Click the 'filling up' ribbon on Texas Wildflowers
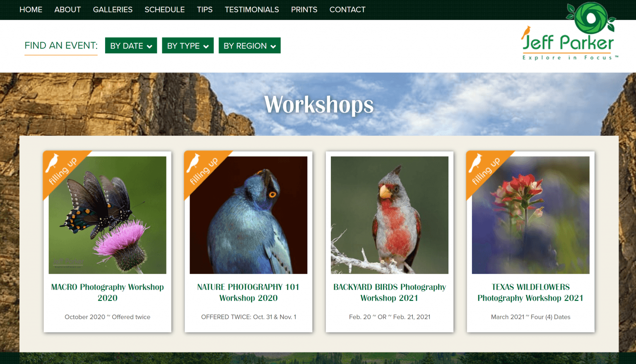The height and width of the screenshot is (364, 636). 484,169
